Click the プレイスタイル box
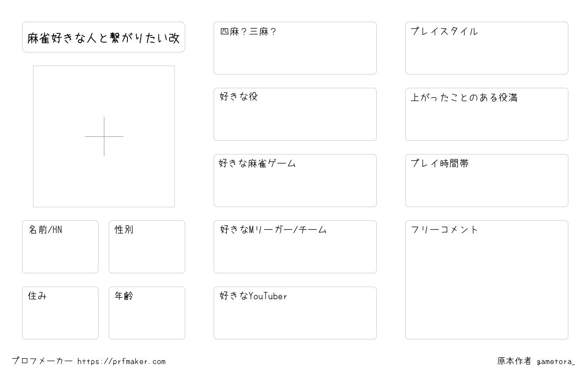 pos(487,48)
